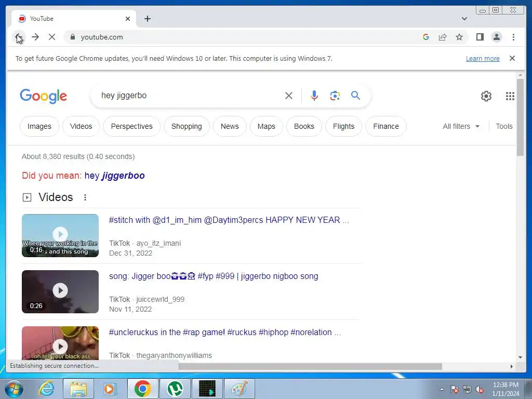Expand the All filters dropdown
This screenshot has width=532, height=399.
click(461, 126)
